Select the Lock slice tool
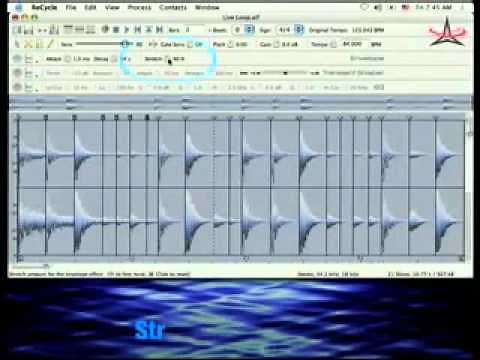480x360 pixels. [x=39, y=44]
